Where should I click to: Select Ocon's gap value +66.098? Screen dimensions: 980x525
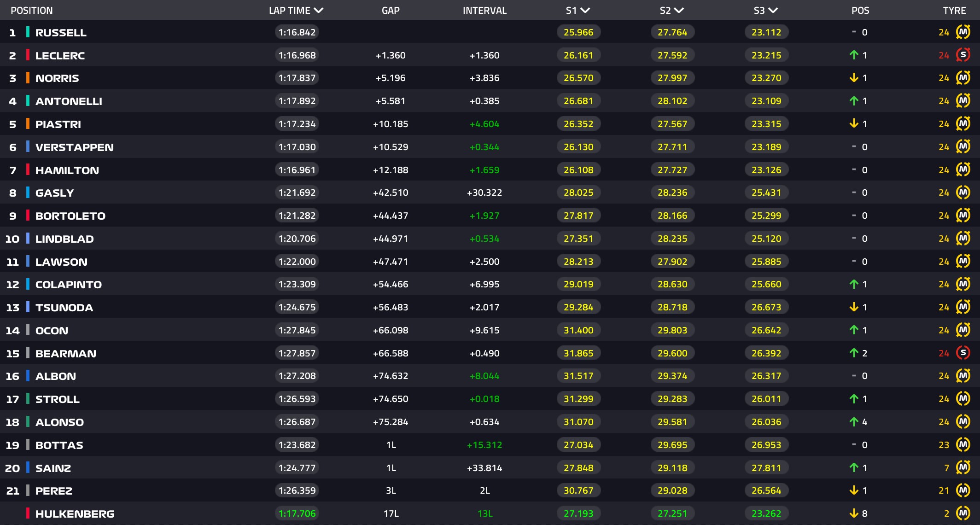coord(391,330)
